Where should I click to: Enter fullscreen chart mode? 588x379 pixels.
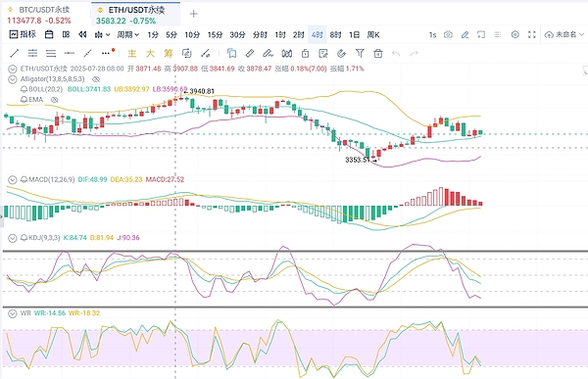pyautogui.click(x=532, y=34)
